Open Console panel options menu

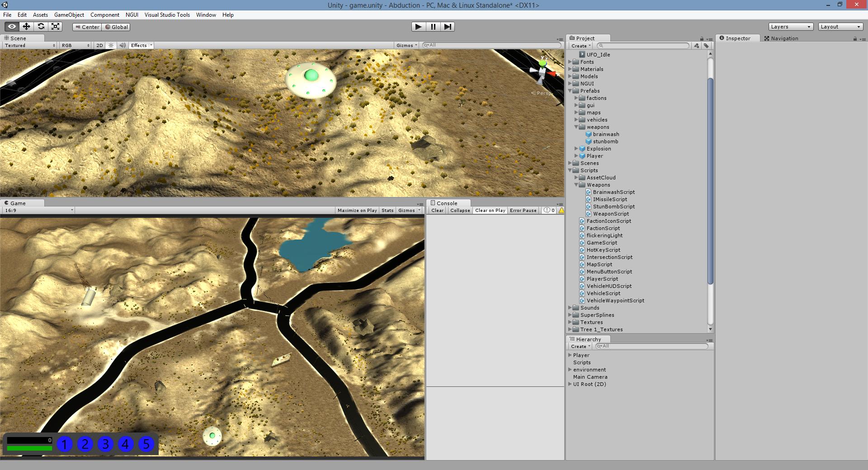pyautogui.click(x=560, y=204)
